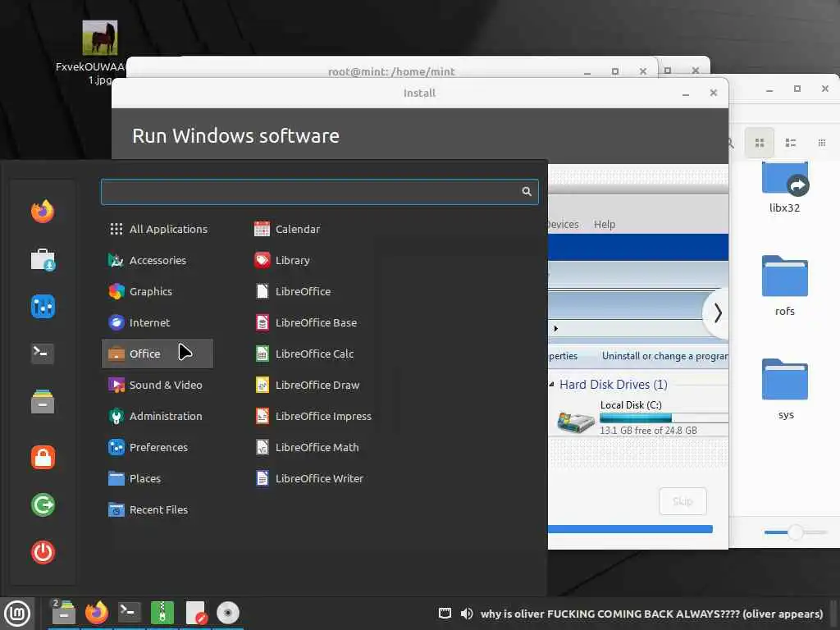The image size is (840, 630).
Task: Collapse Hard Disk Drives group
Action: click(x=552, y=384)
